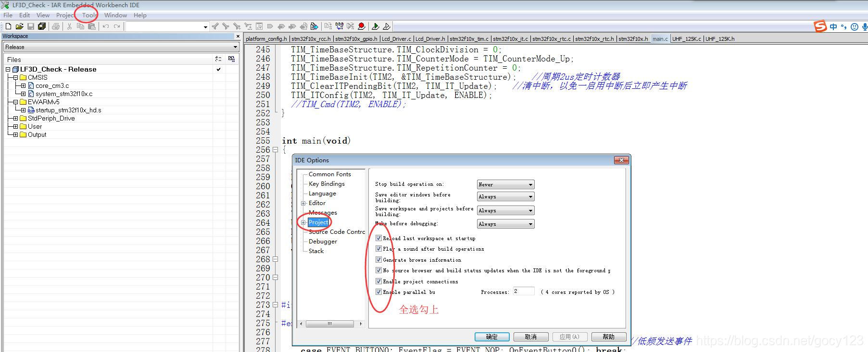Expand the User folder in workspace tree

(x=15, y=126)
